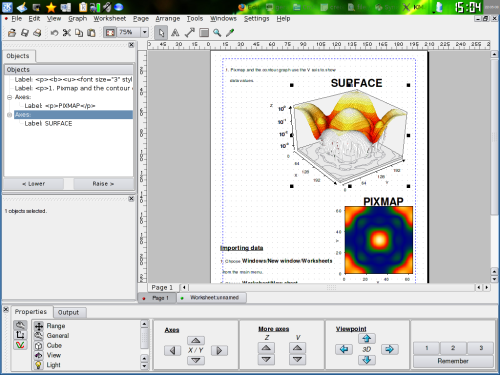Image resolution: width=500 pixels, height=375 pixels.
Task: Open a file with the folder icon
Action: 12,33
